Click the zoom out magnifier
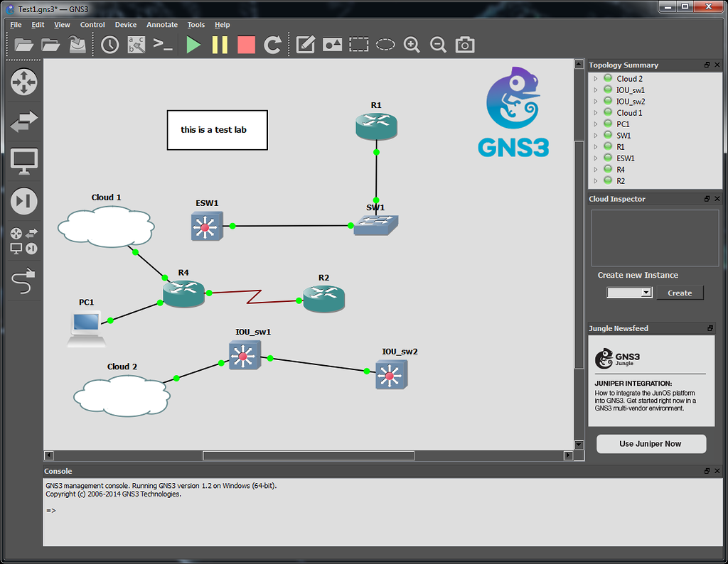The height and width of the screenshot is (564, 728). pos(438,45)
